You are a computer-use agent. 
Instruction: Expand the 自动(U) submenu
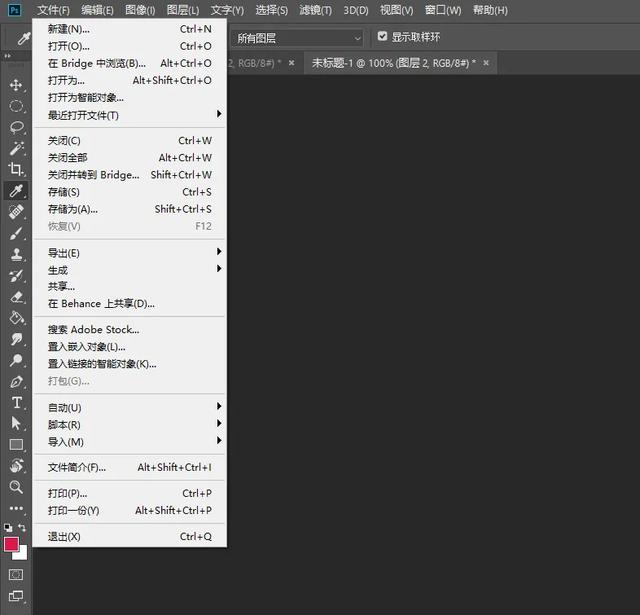coord(130,407)
